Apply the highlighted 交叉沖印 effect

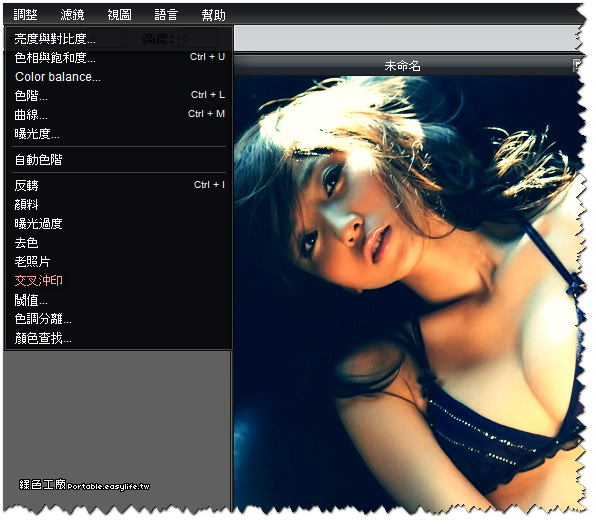(x=119, y=280)
